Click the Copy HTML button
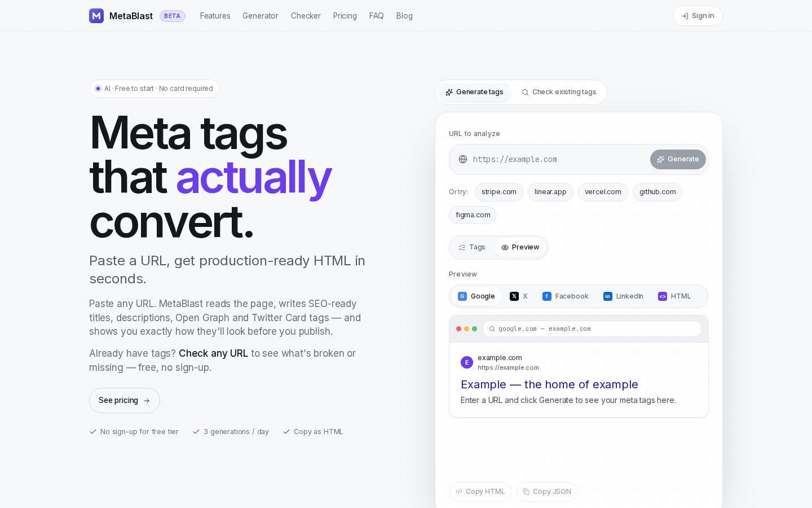 (480, 492)
